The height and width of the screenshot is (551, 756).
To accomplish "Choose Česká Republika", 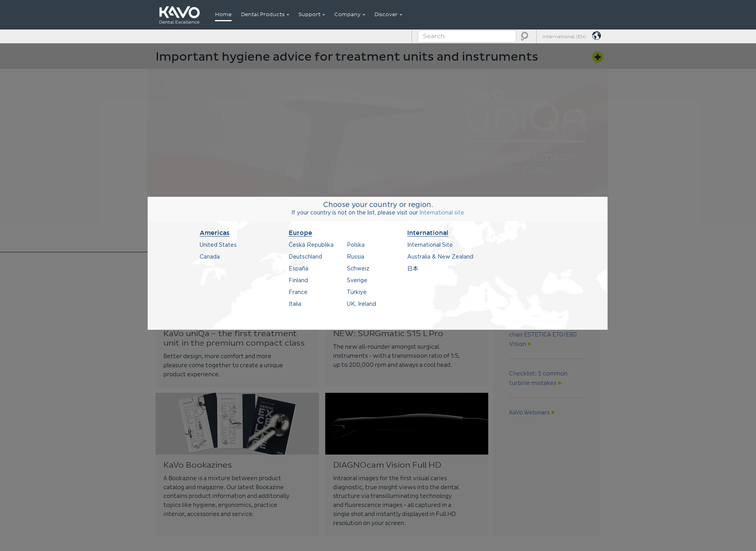I will 311,245.
